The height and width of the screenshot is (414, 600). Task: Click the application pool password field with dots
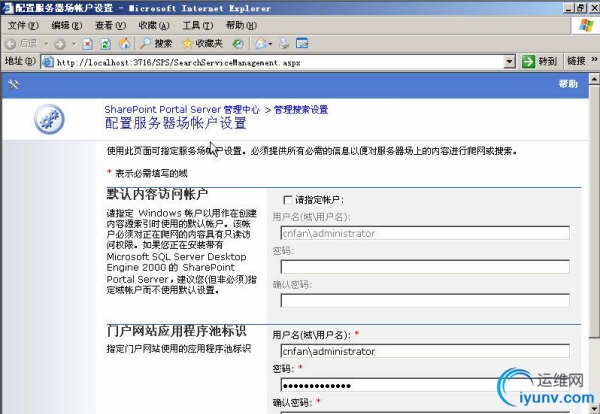point(425,385)
